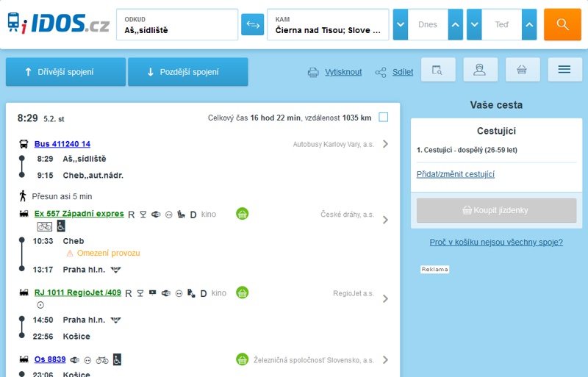Click green basket icon for RJ 1011 RegioJet
The image size is (588, 377).
pyautogui.click(x=242, y=292)
